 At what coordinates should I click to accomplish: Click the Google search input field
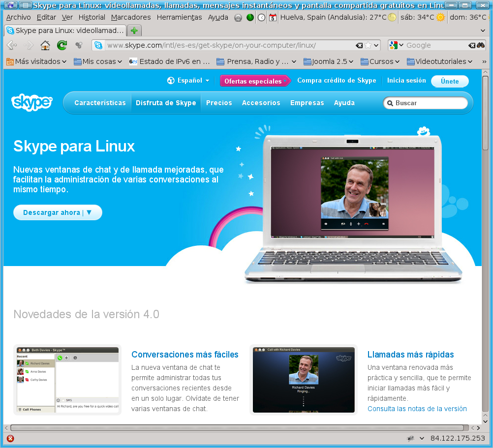pyautogui.click(x=436, y=46)
